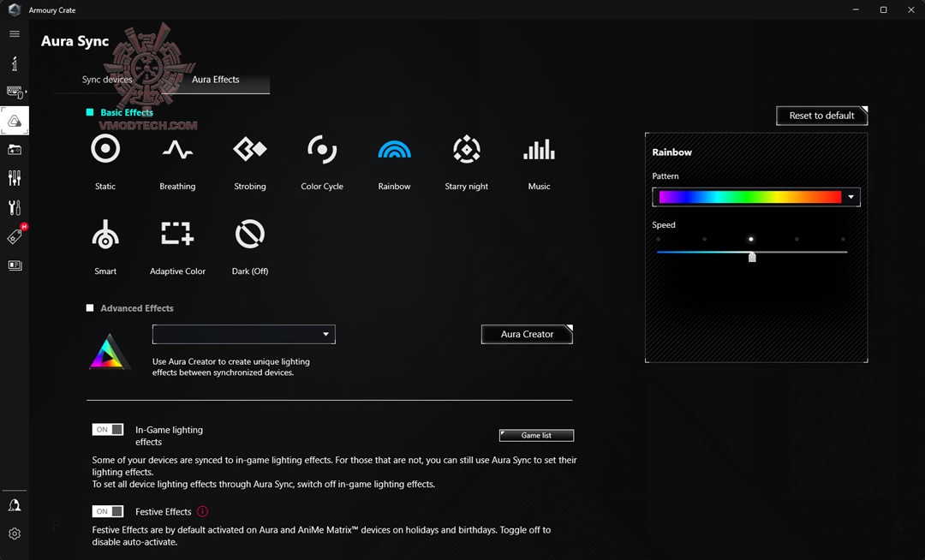Open the hamburger menu in the sidebar

pos(15,33)
